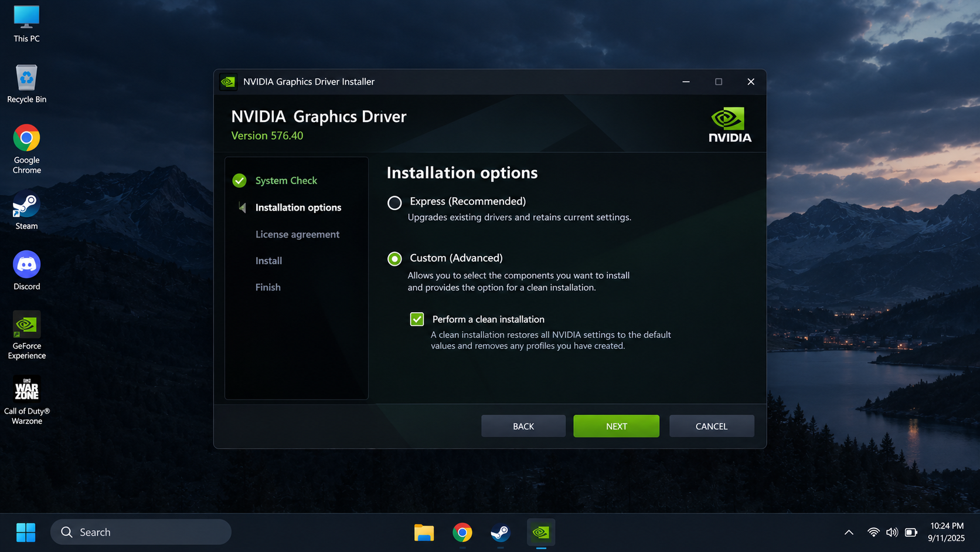Maximize the NVIDIA installer window
980x552 pixels.
point(719,82)
